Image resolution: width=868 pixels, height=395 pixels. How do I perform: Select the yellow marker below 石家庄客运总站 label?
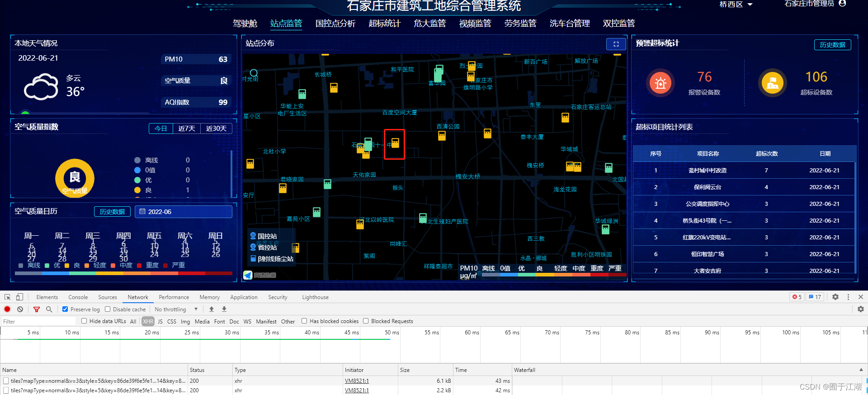tap(565, 118)
